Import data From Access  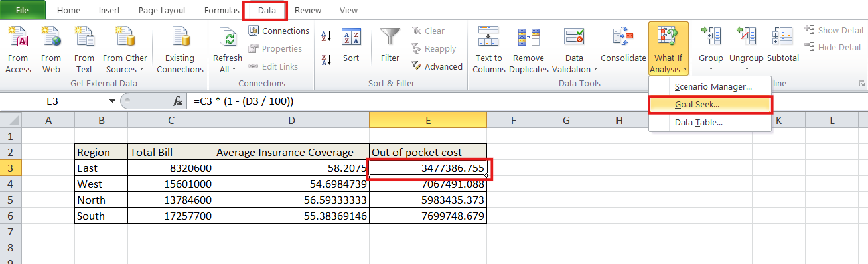(18, 50)
